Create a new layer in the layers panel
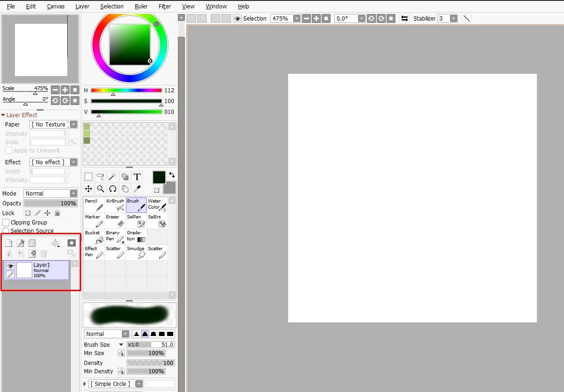 pos(8,243)
